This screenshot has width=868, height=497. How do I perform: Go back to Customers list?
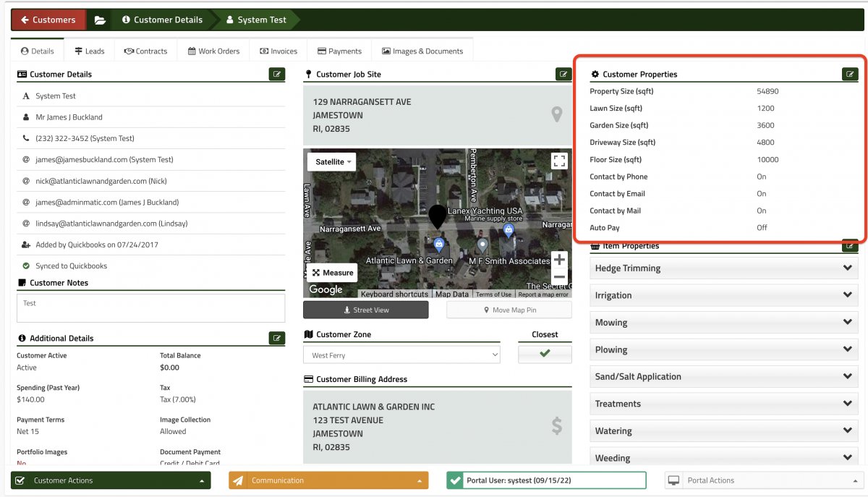pyautogui.click(x=48, y=20)
